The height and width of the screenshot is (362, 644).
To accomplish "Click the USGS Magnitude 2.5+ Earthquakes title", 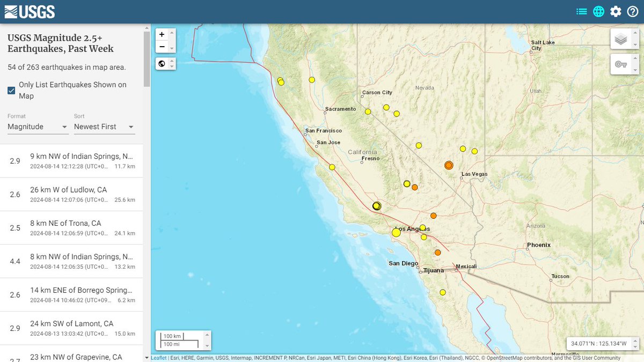I will 61,43.
